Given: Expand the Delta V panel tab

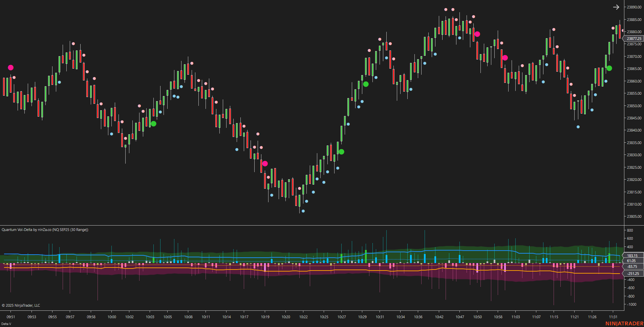Looking at the screenshot, I should click(x=6, y=324).
